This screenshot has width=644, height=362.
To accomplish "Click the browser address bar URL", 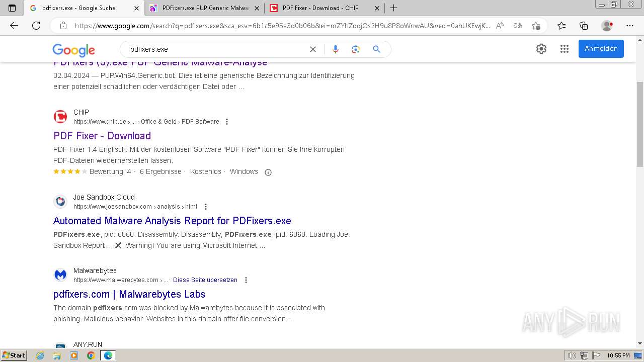I will pos(282,26).
